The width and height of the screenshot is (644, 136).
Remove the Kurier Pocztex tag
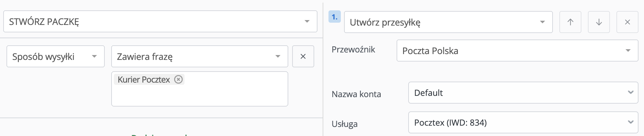pos(178,79)
